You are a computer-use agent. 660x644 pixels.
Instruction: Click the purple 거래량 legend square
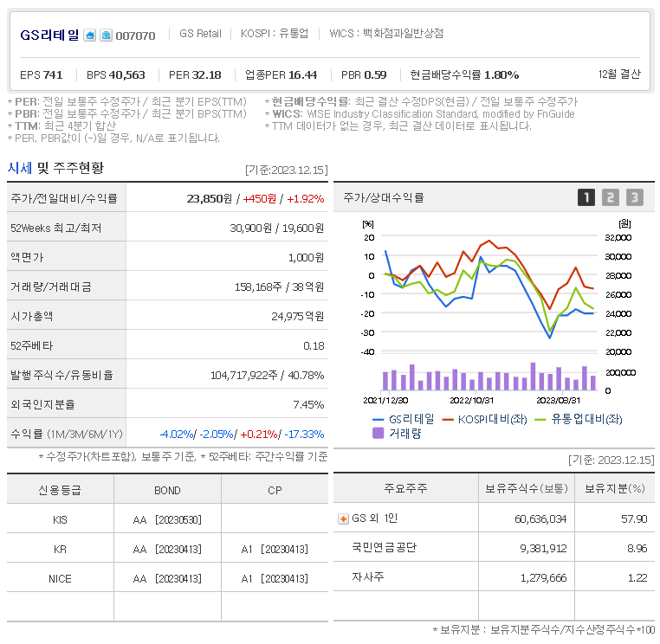pyautogui.click(x=378, y=434)
